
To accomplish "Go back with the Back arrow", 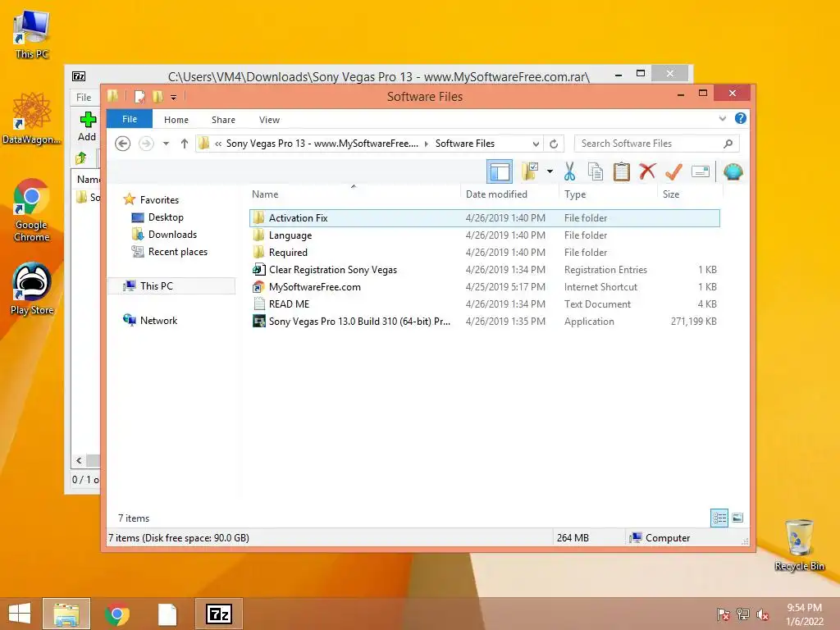I will coord(123,144).
